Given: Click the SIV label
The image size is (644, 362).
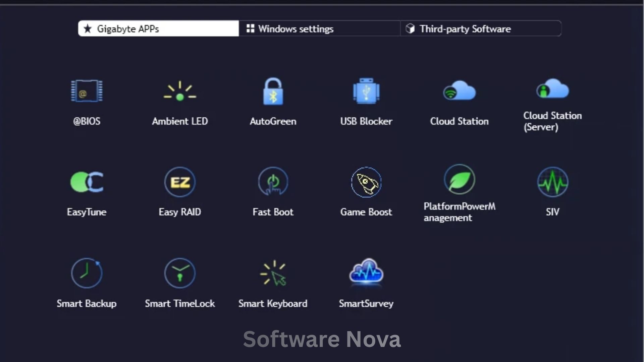Looking at the screenshot, I should click(x=553, y=212).
